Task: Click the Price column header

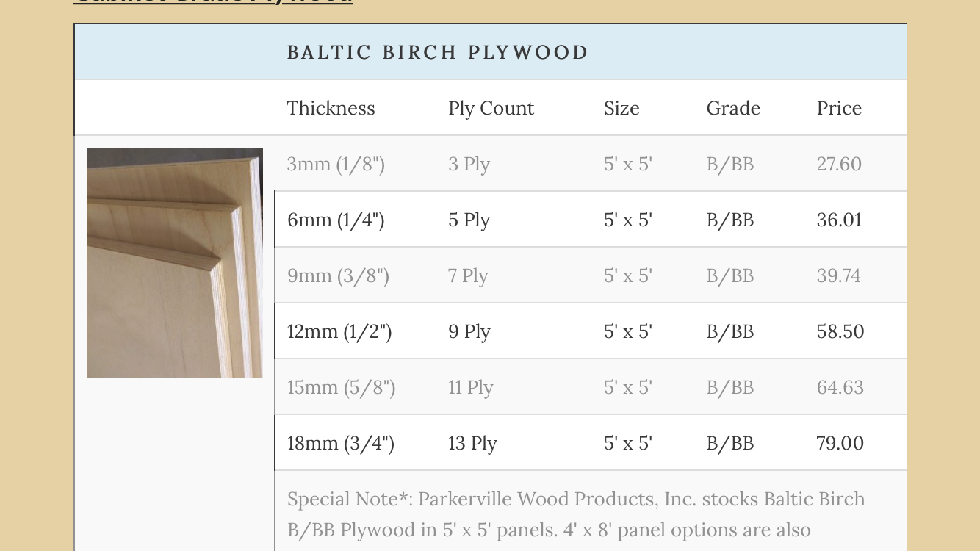Action: click(x=839, y=108)
